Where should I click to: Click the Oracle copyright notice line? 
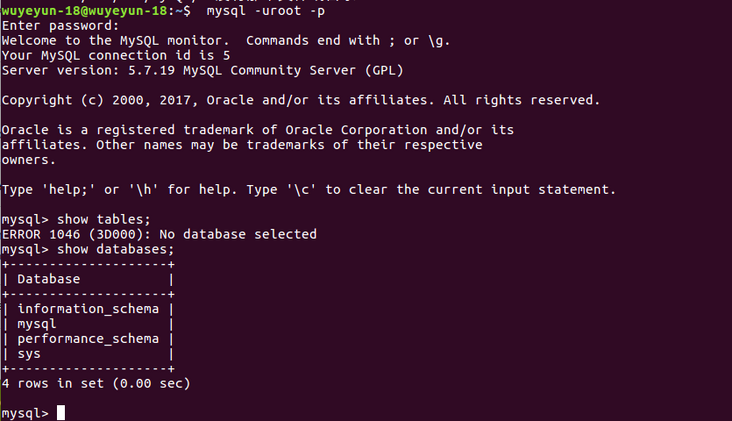[301, 100]
